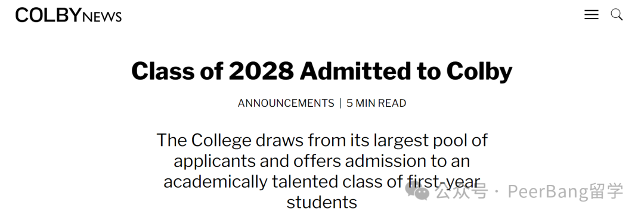
Task: Select the bold COLBY word in logo
Action: (48, 15)
